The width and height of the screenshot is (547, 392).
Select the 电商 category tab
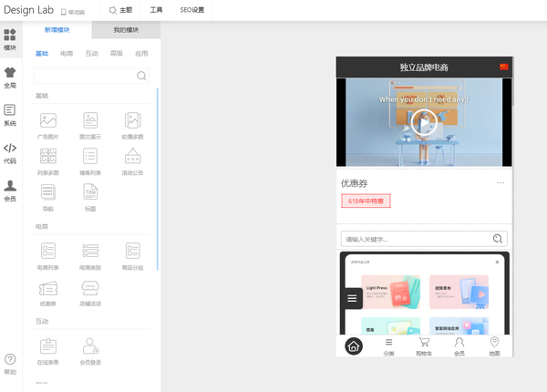tap(67, 54)
